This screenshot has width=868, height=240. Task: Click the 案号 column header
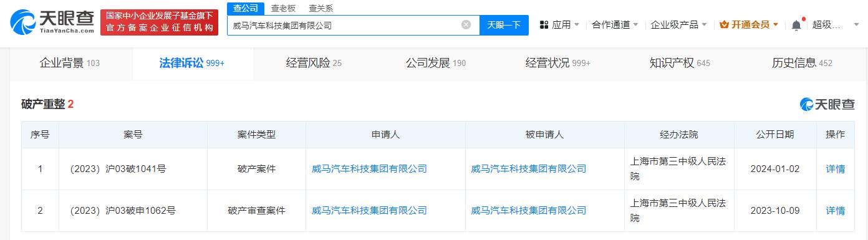click(x=133, y=135)
